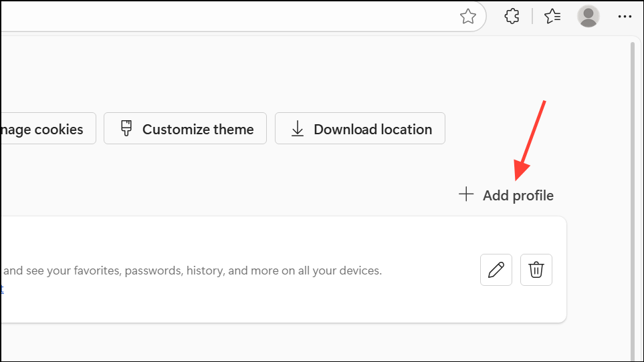Click the favorite star in address bar
This screenshot has height=362, width=644.
point(468,17)
